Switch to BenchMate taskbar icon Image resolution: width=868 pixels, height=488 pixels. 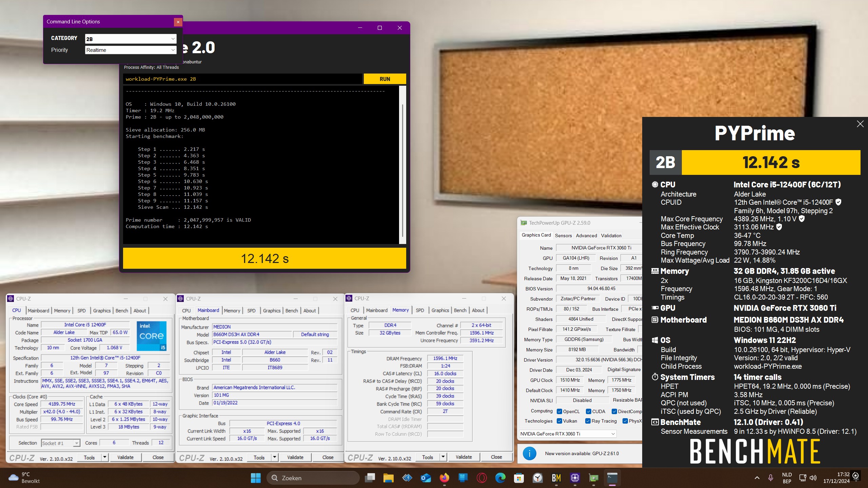[556, 478]
